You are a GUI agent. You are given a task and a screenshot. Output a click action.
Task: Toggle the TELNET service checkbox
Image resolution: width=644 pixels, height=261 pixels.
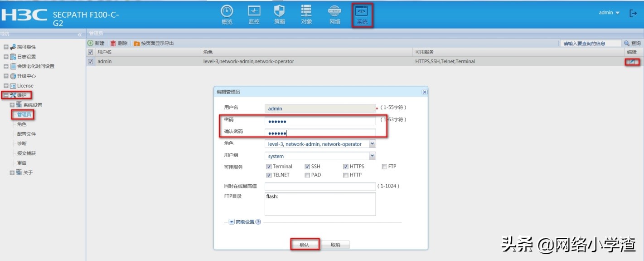269,175
